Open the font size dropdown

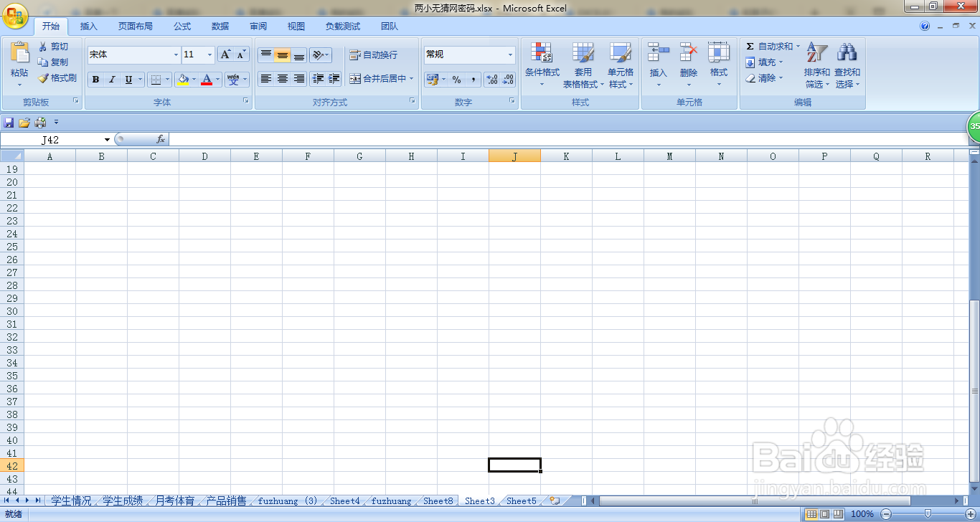[209, 55]
